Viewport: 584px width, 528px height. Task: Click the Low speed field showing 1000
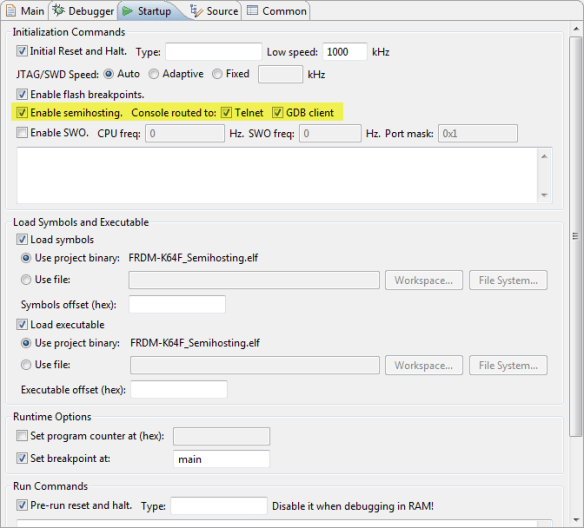click(345, 51)
